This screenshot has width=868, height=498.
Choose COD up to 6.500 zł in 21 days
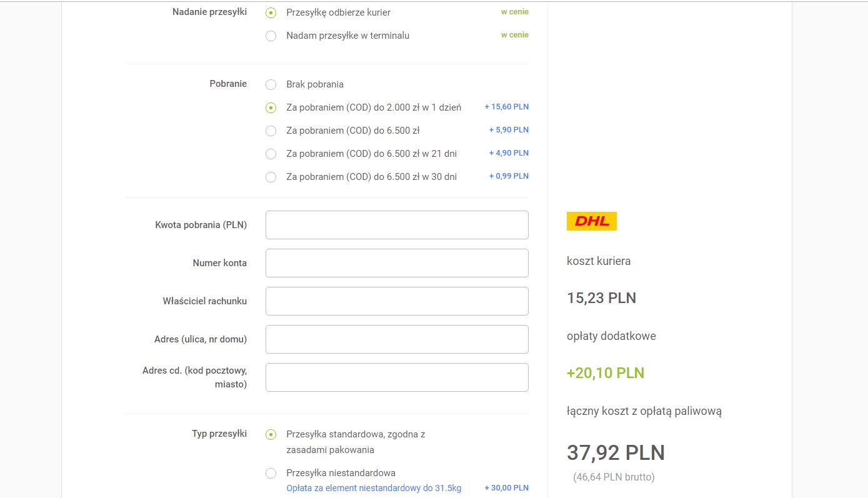pos(271,154)
